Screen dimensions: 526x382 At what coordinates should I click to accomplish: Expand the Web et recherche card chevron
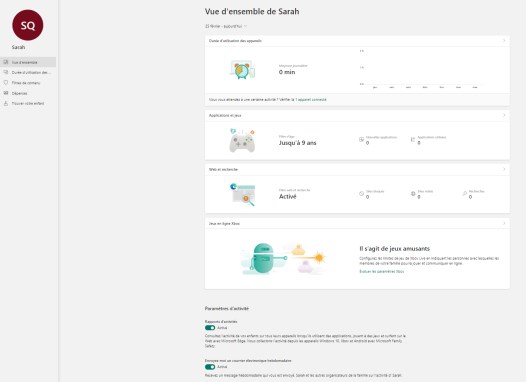[x=504, y=169]
